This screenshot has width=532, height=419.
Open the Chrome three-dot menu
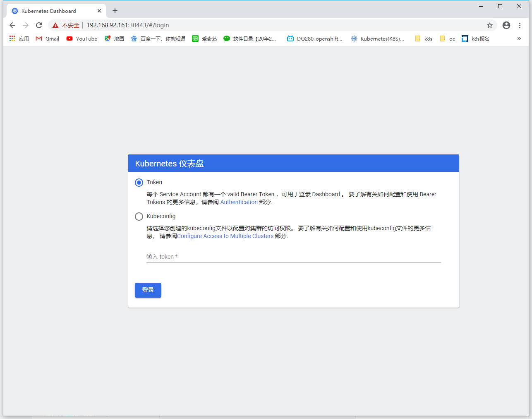tap(520, 25)
